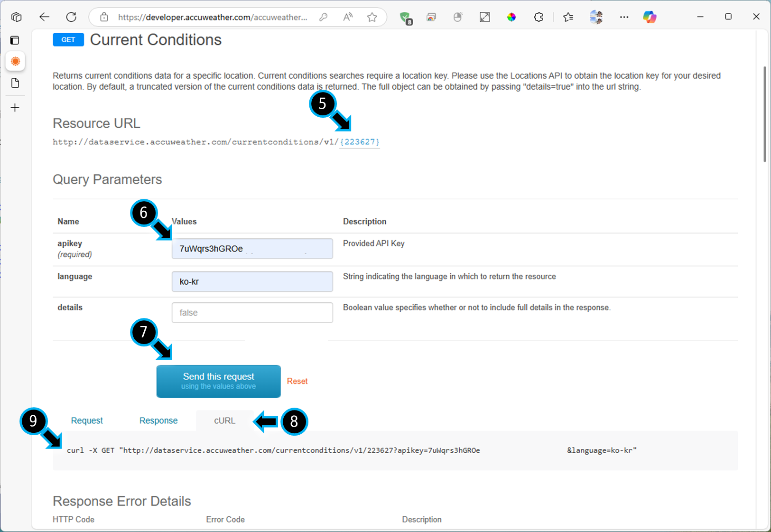This screenshot has height=532, width=771.
Task: Click the 'details' parameter name
Action: [70, 308]
